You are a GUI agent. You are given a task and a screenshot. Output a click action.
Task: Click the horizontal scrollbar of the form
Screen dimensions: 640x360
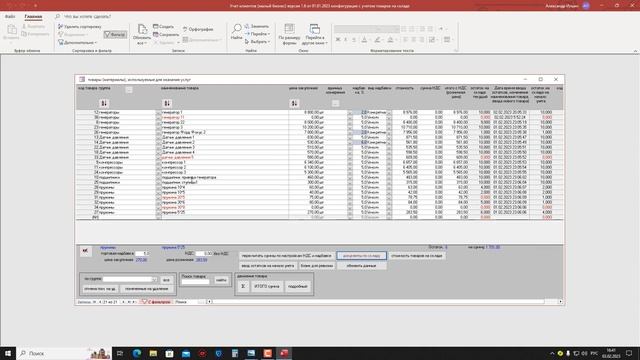[384, 302]
